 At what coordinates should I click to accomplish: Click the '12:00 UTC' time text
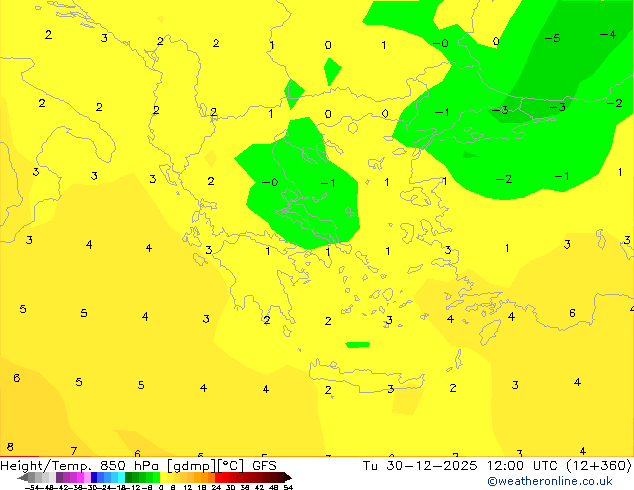point(522,466)
